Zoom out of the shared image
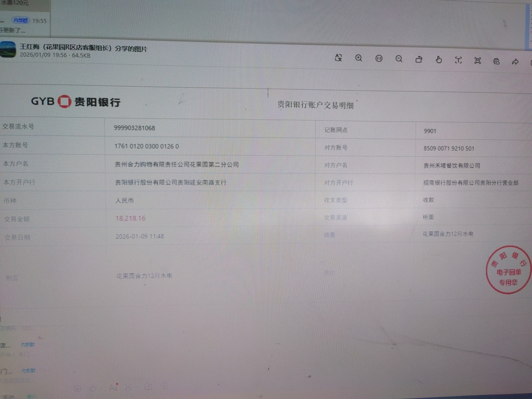The image size is (532, 399). tap(399, 59)
